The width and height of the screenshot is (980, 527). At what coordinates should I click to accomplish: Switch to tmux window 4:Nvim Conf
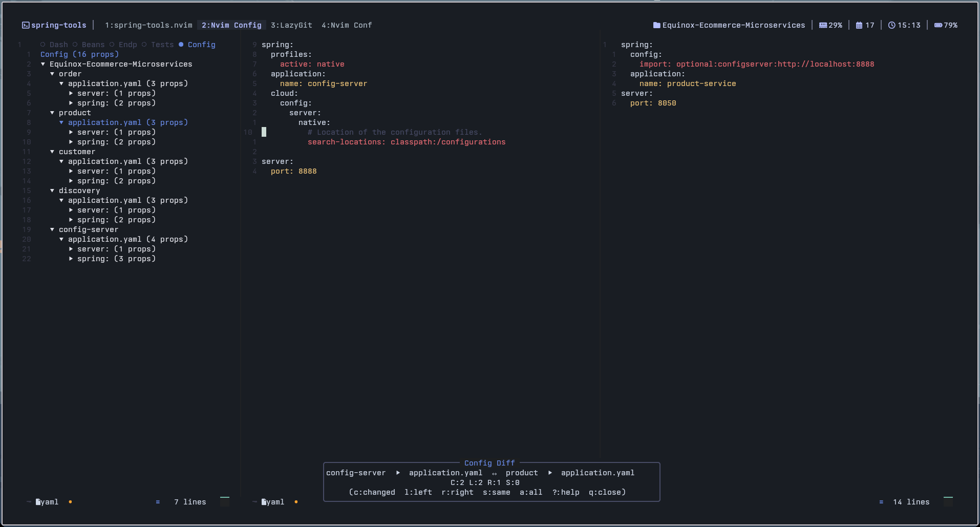[x=347, y=25]
